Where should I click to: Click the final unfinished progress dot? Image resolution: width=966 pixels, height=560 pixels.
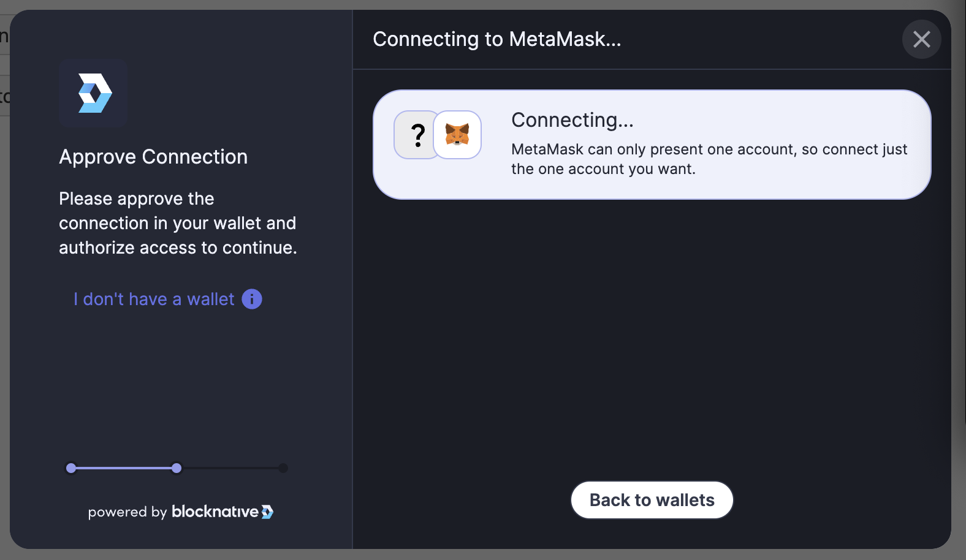pos(283,468)
